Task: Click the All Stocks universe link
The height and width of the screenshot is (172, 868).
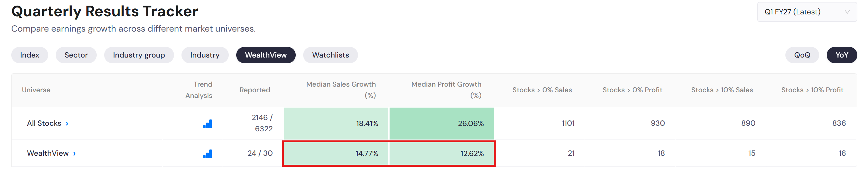Action: click(44, 124)
